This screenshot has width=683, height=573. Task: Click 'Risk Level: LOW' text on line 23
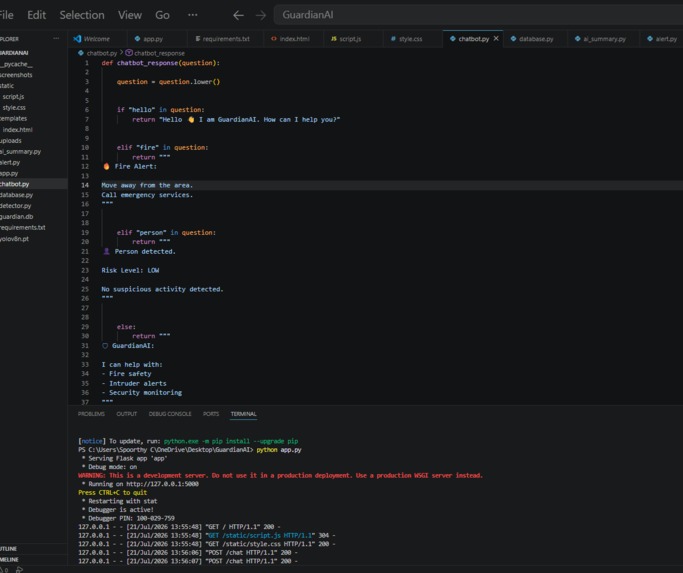click(130, 270)
